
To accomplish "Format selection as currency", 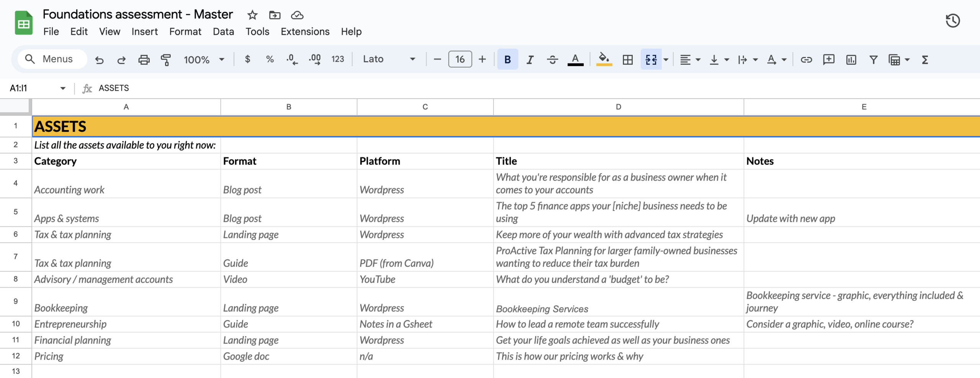I will [x=247, y=59].
